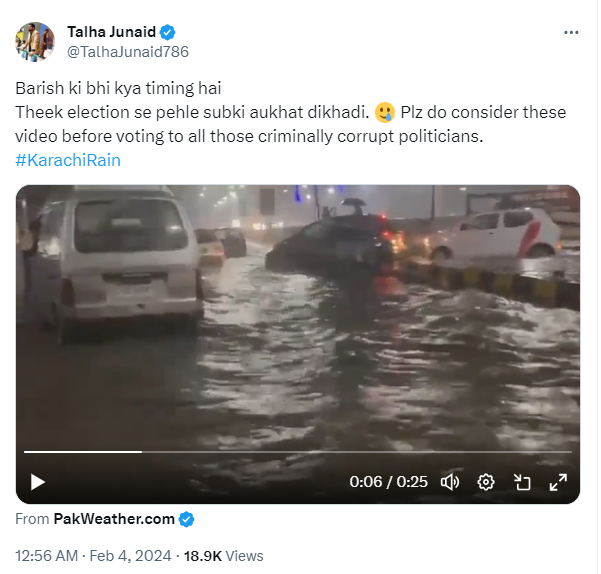Open the #KarachiRain hashtag
601x574 pixels.
(68, 160)
